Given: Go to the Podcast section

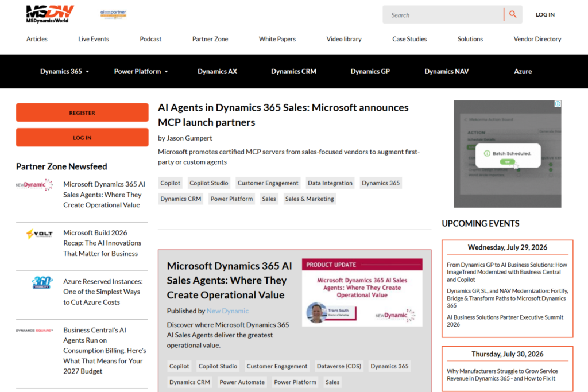Looking at the screenshot, I should pos(150,39).
